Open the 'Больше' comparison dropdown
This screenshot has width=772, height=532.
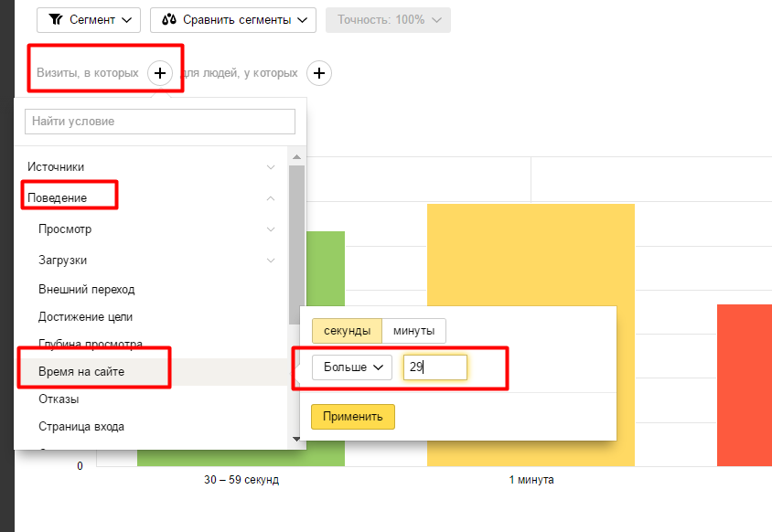pos(351,367)
